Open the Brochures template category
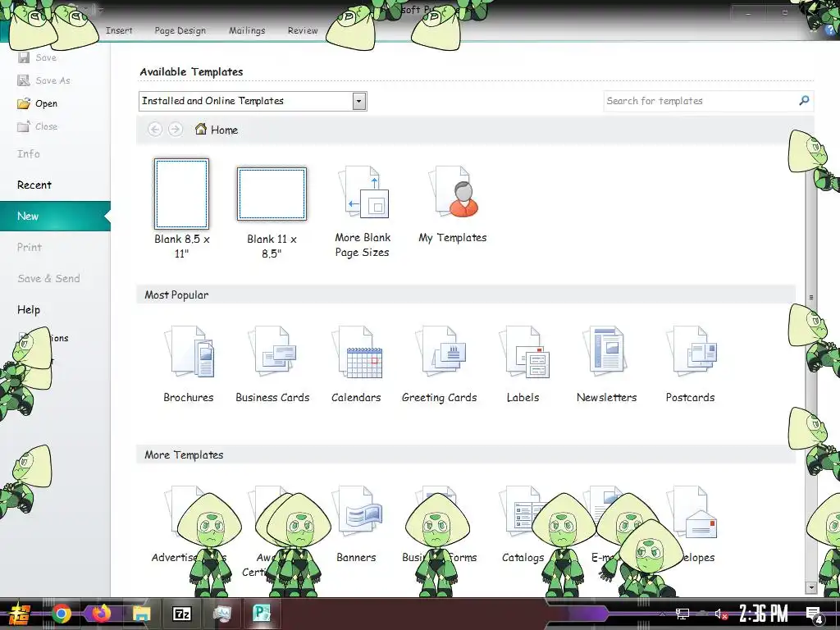Screen dimensions: 840x630 click(x=189, y=364)
